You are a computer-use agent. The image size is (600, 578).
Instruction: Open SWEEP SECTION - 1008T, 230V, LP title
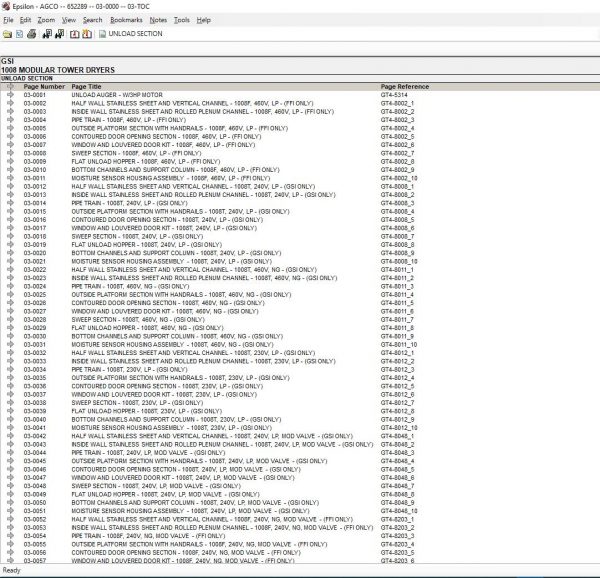[137, 403]
